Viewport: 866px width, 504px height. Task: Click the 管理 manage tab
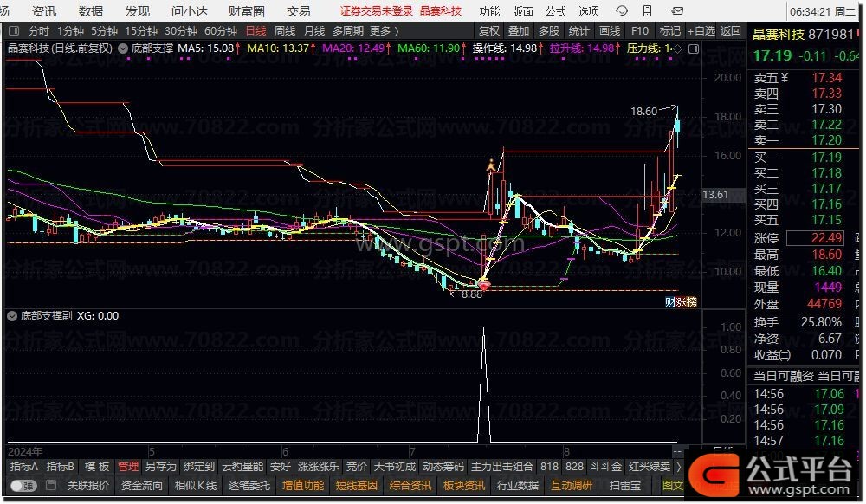click(x=128, y=467)
